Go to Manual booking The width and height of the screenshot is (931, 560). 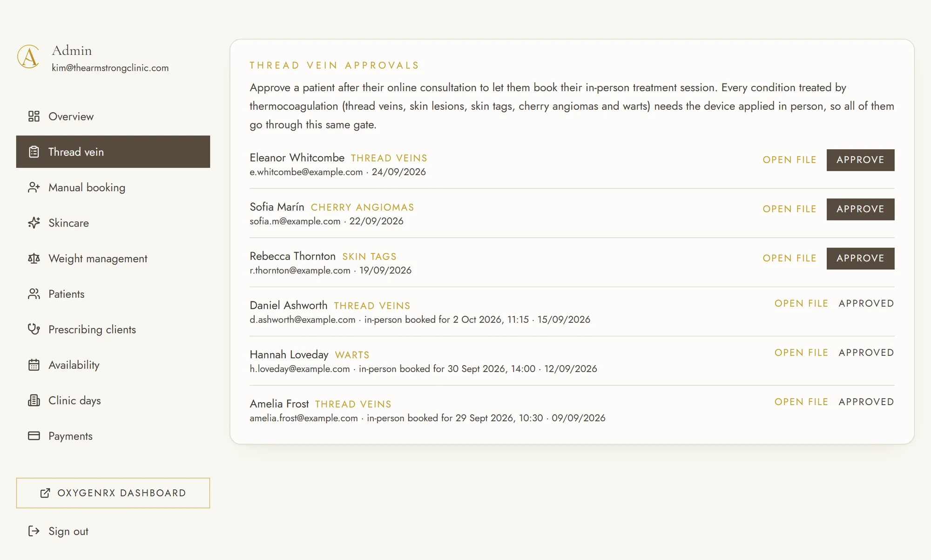(113, 187)
